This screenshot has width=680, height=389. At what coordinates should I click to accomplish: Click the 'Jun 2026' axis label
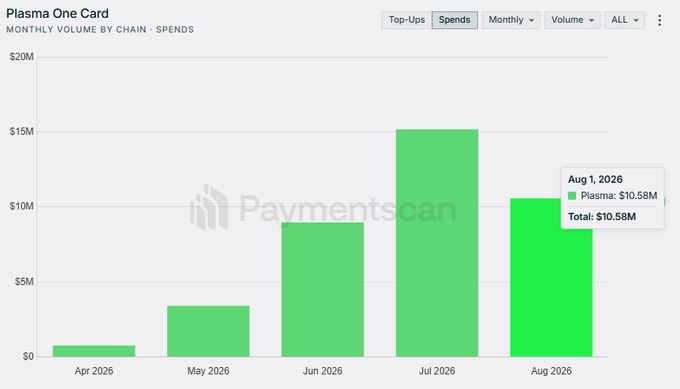click(323, 371)
